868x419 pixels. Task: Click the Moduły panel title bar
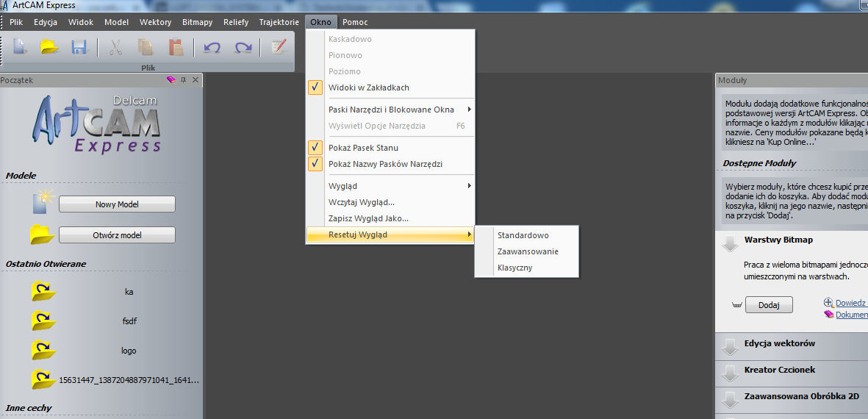pos(792,80)
